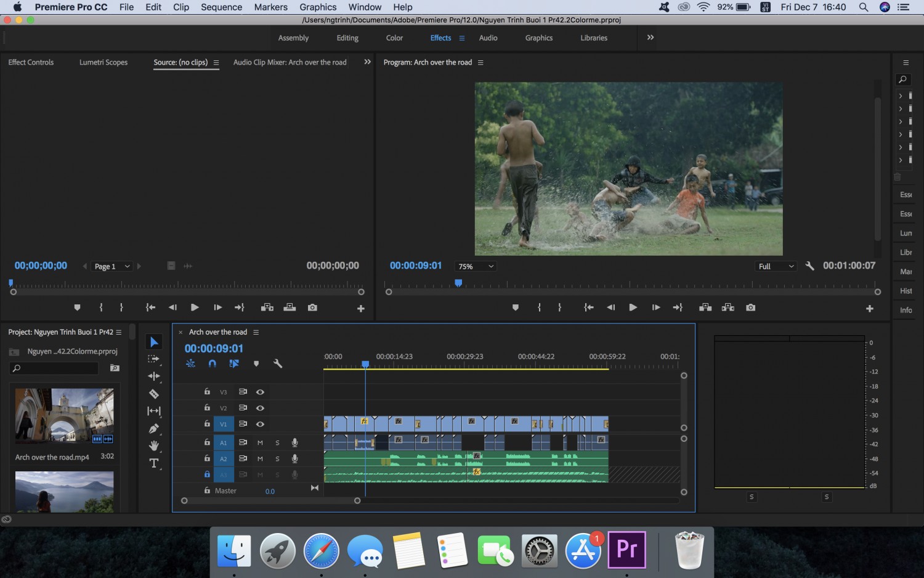Select the Razor tool
Viewport: 924px width, 578px height.
point(154,394)
